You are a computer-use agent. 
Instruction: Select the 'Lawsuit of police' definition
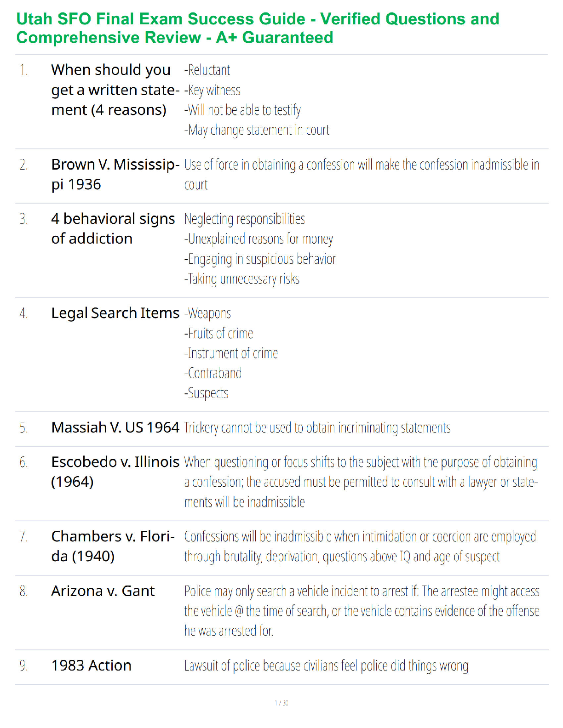[326, 666]
